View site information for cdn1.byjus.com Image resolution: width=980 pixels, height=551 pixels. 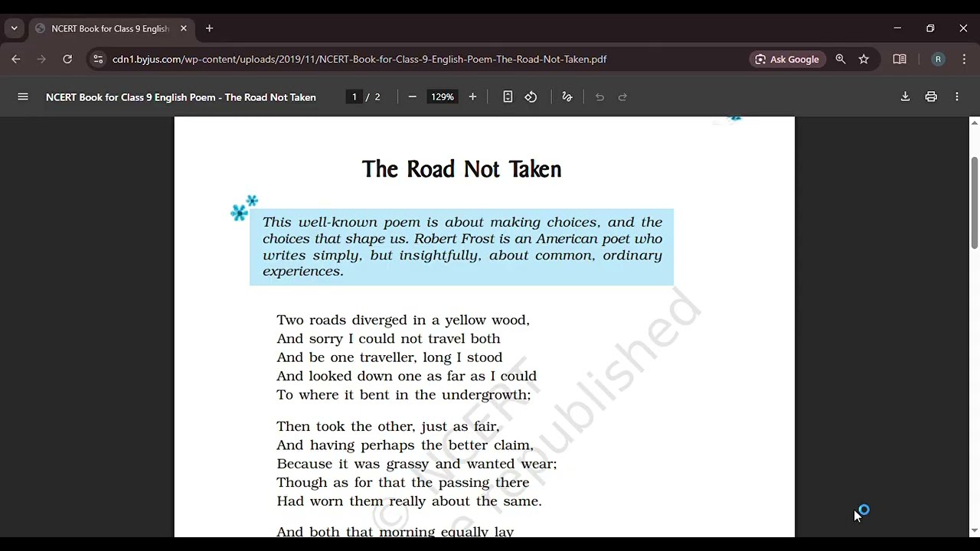97,59
